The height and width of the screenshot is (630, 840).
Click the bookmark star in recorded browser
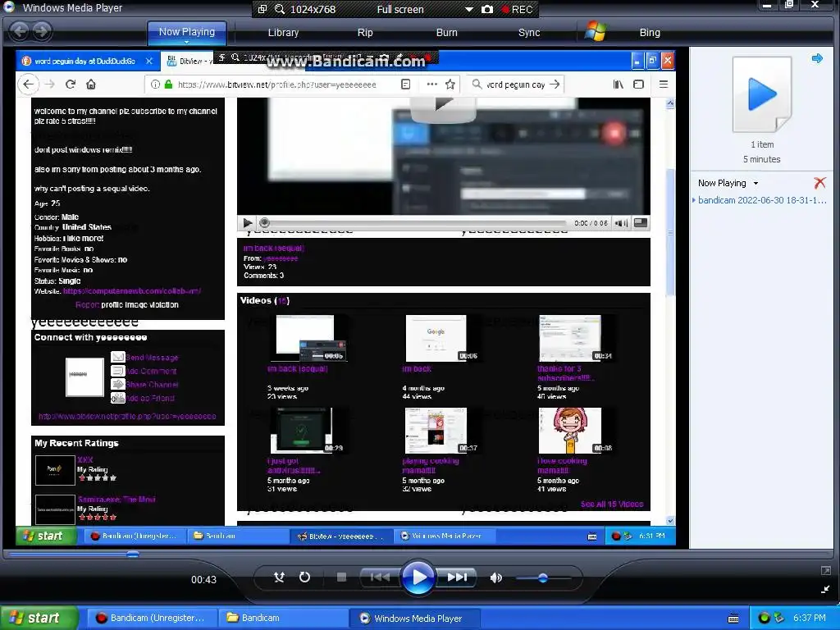[450, 84]
